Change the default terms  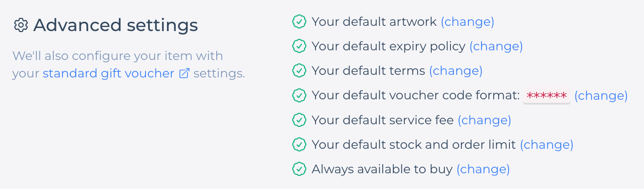tap(456, 70)
